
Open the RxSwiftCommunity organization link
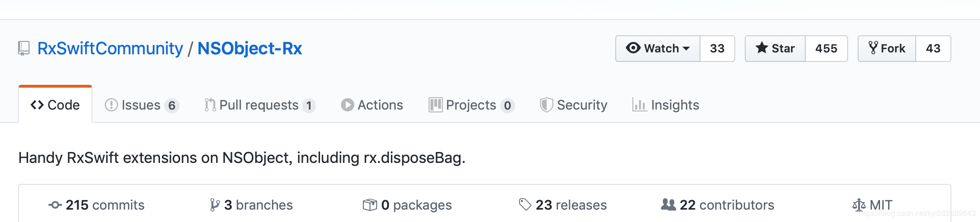[x=110, y=49]
